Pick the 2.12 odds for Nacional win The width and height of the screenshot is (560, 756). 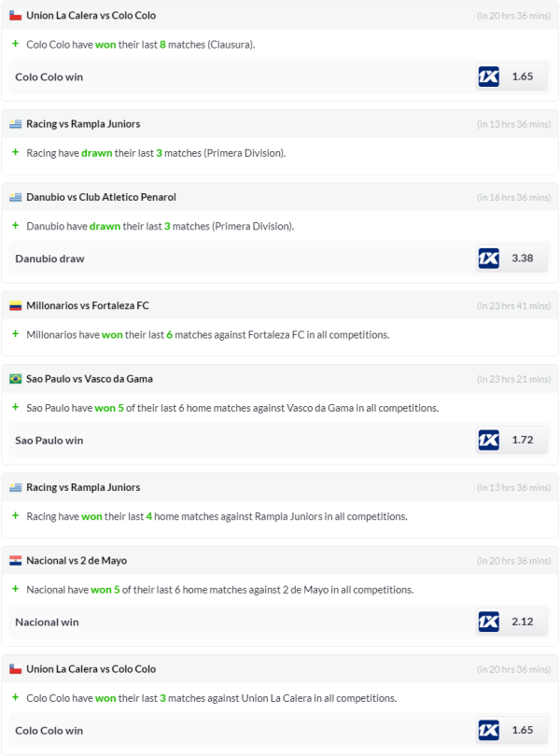coord(523,622)
